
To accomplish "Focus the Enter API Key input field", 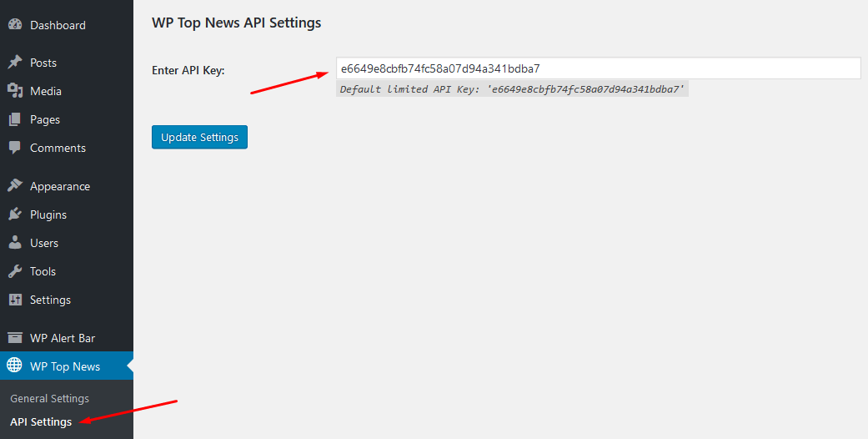I will point(598,68).
